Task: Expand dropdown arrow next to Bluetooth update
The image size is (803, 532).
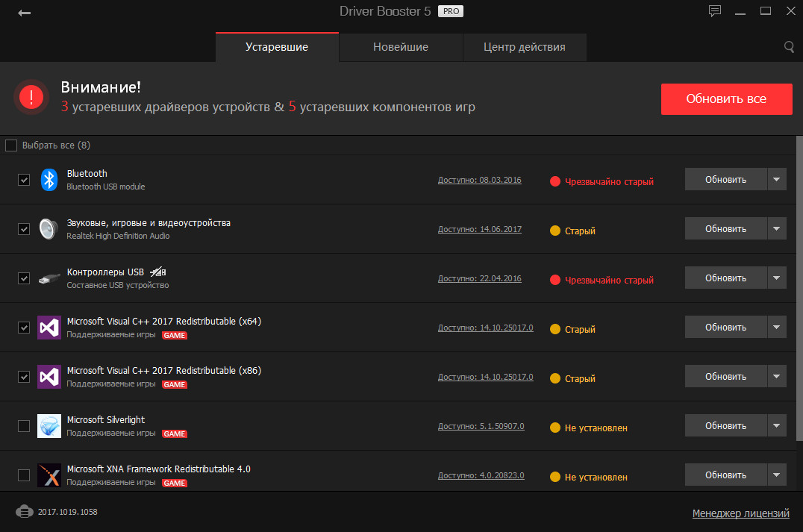Action: 777,179
